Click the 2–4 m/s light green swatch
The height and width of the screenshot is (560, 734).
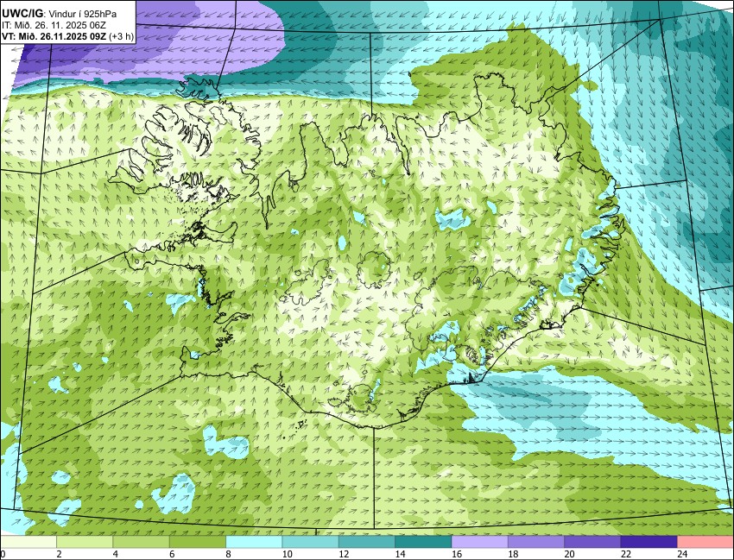(x=85, y=542)
